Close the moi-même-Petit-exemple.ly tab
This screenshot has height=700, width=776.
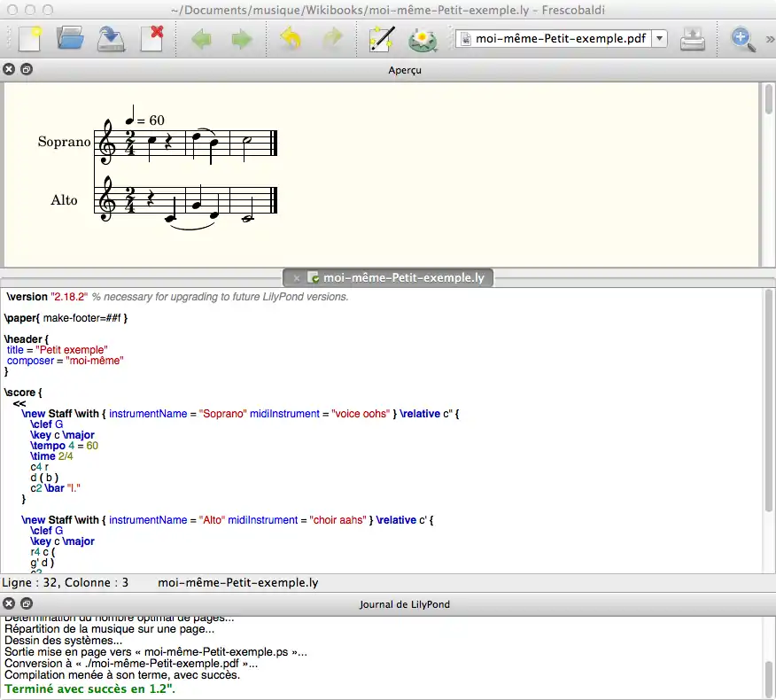(297, 278)
